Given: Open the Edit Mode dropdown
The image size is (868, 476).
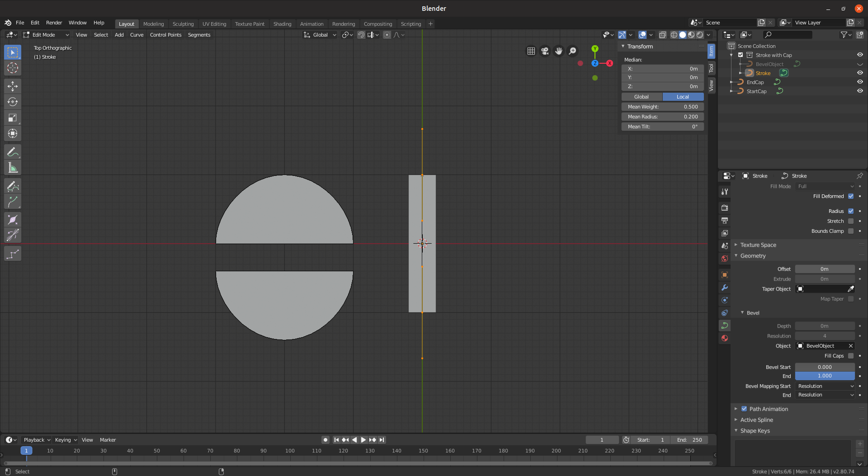Looking at the screenshot, I should click(46, 35).
